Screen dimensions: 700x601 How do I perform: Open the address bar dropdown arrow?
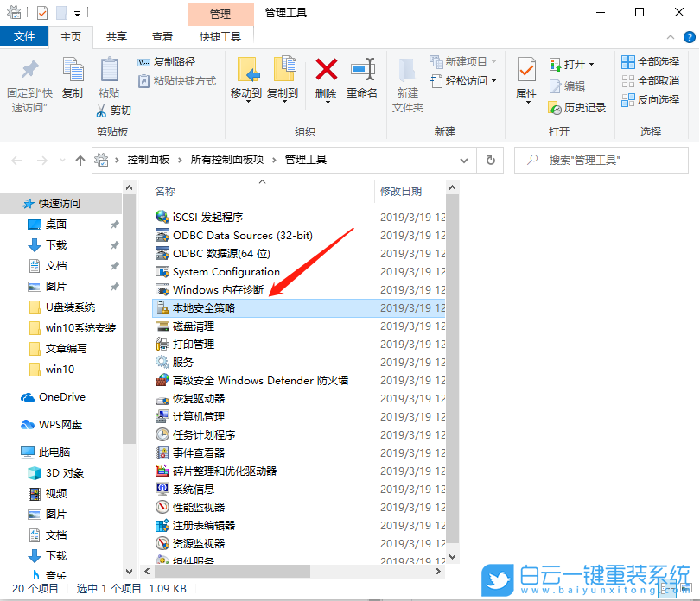[x=464, y=160]
